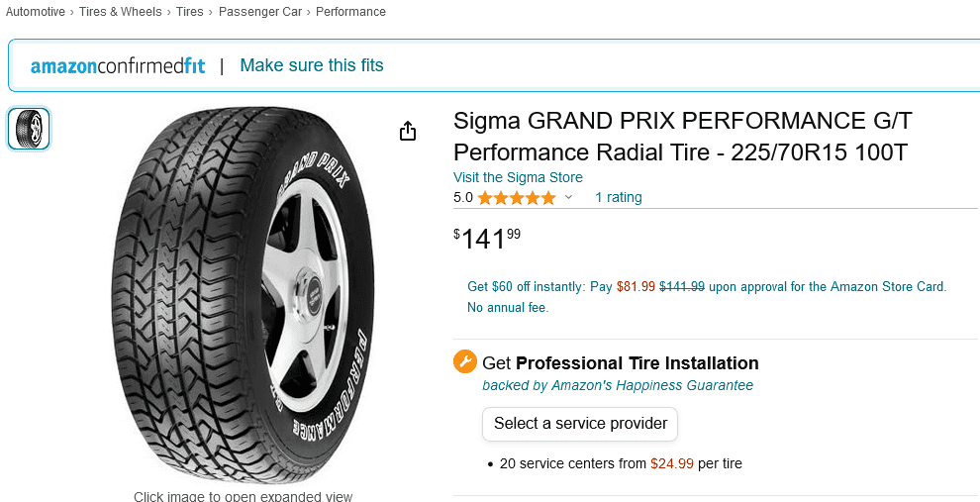Go to Tires & Wheels breadcrumb
Image resolution: width=980 pixels, height=502 pixels.
click(x=121, y=12)
